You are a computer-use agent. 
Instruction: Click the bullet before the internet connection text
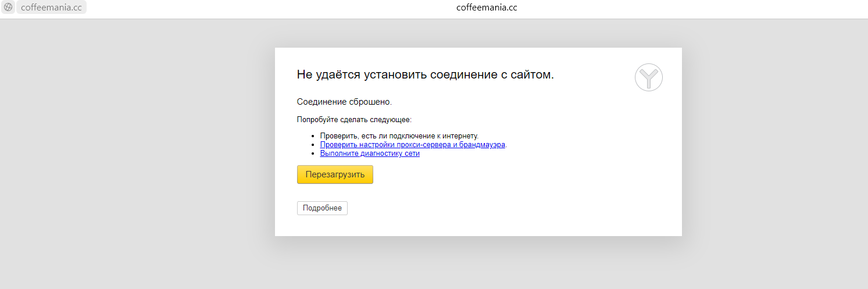click(x=313, y=136)
